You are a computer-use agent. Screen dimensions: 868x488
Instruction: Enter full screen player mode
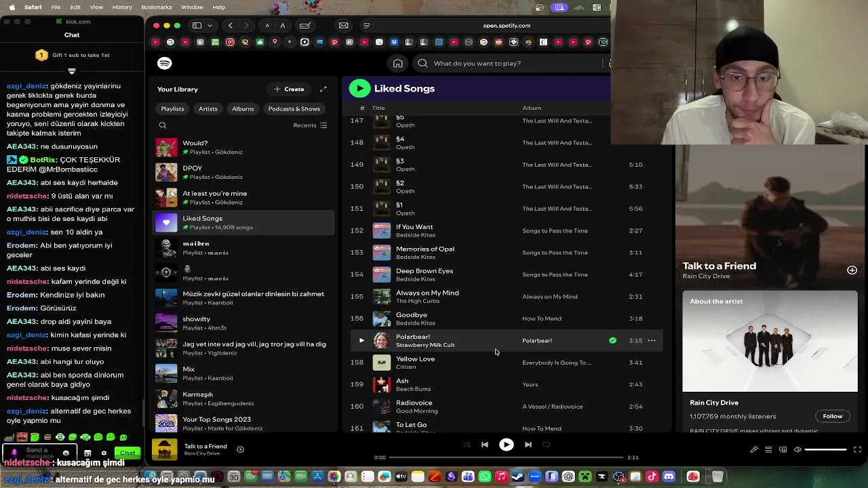pyautogui.click(x=857, y=449)
